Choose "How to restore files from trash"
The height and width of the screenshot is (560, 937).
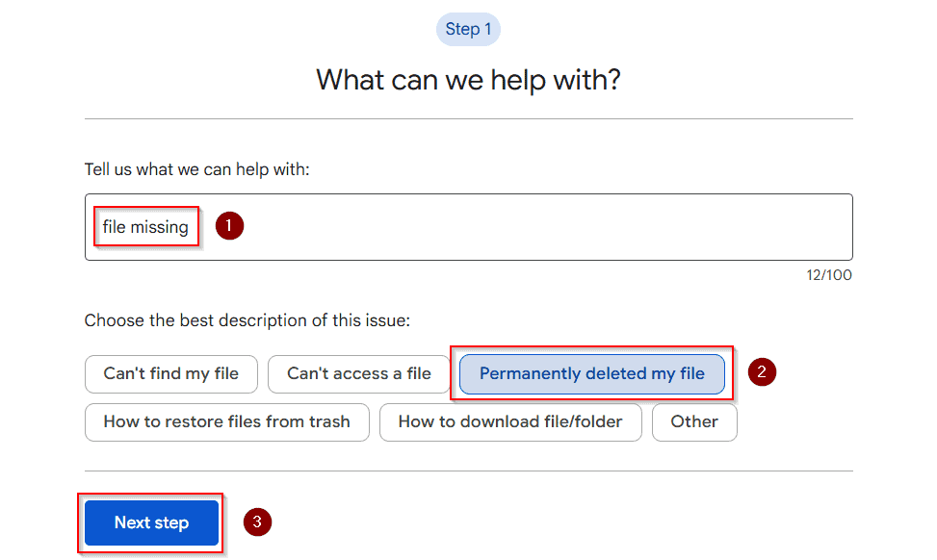pyautogui.click(x=227, y=422)
